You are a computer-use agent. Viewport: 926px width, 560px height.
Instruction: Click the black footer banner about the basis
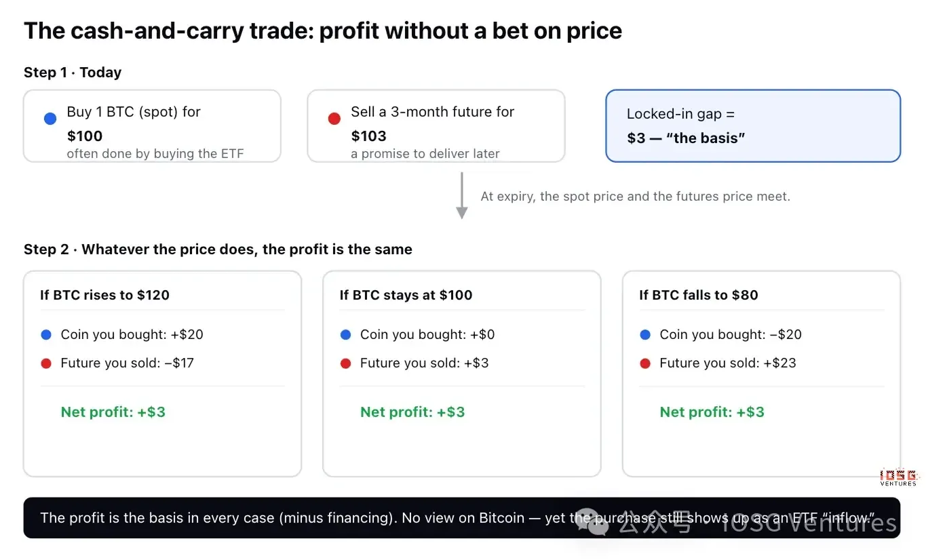tap(462, 518)
